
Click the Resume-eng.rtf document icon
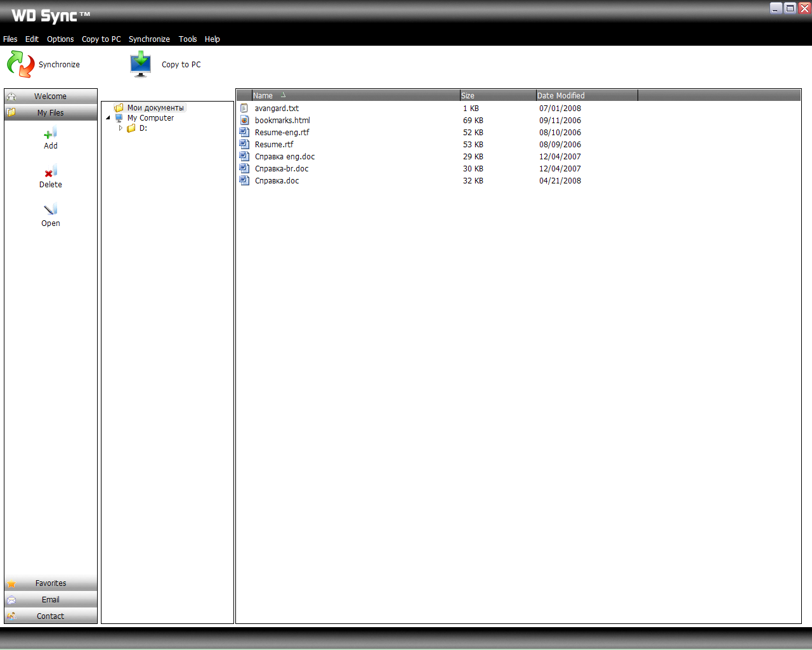pos(244,132)
